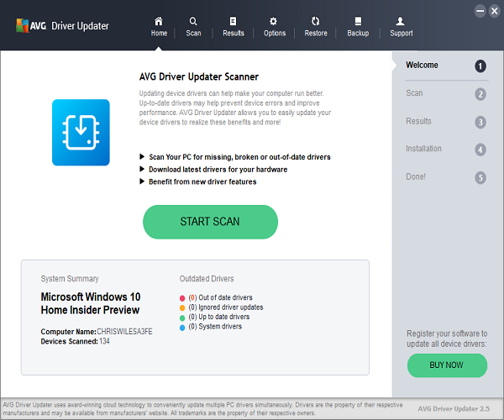Click '(0) Ignored driver updates' text
The height and width of the screenshot is (420, 504).
coord(226,307)
